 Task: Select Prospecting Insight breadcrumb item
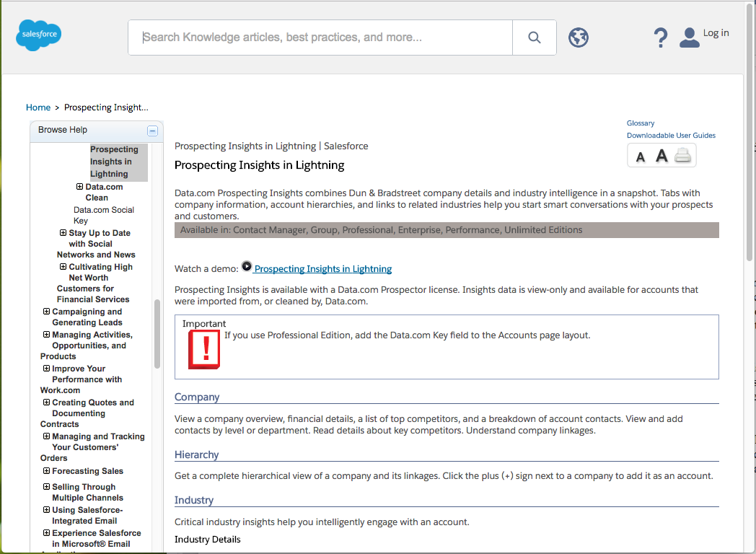coord(105,107)
